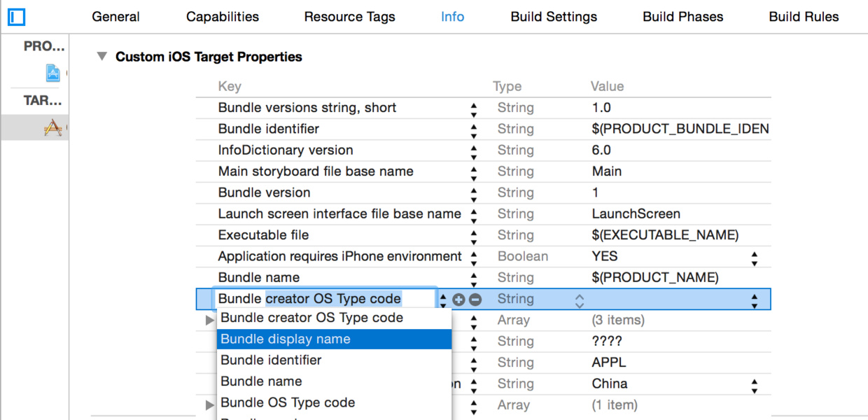The height and width of the screenshot is (420, 868).
Task: Open the Capabilities tab
Action: [223, 17]
